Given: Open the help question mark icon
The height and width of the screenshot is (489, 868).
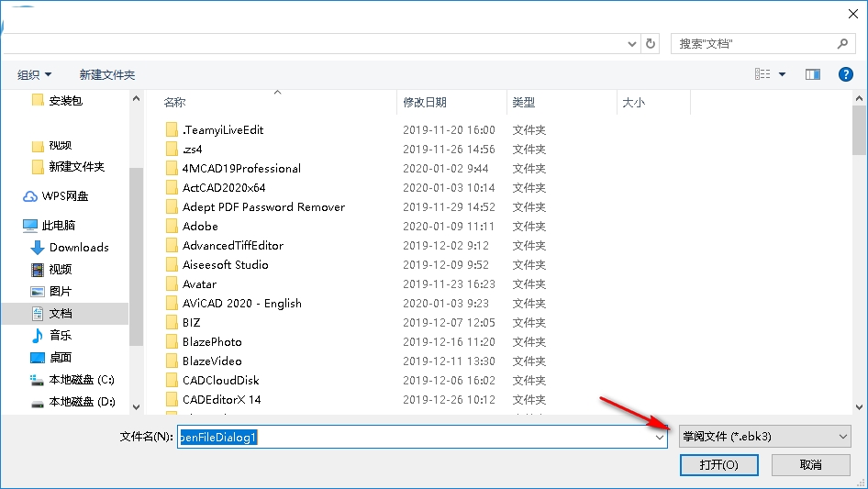Looking at the screenshot, I should tap(845, 74).
